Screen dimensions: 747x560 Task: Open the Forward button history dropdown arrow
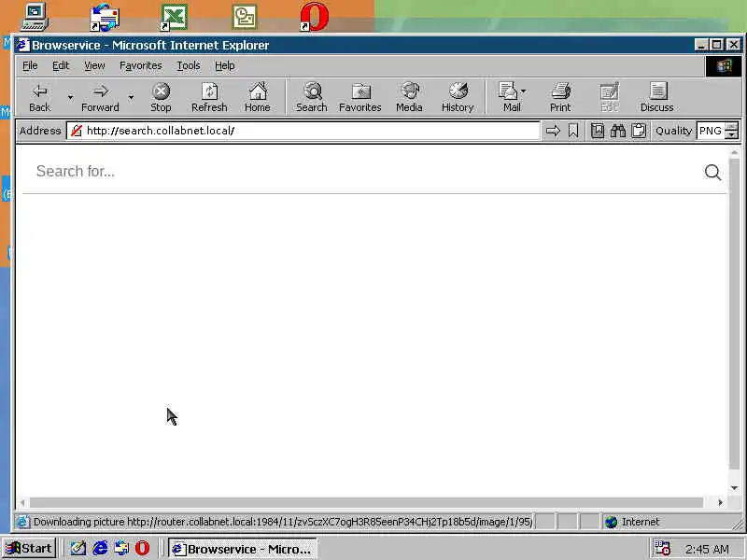pos(131,98)
